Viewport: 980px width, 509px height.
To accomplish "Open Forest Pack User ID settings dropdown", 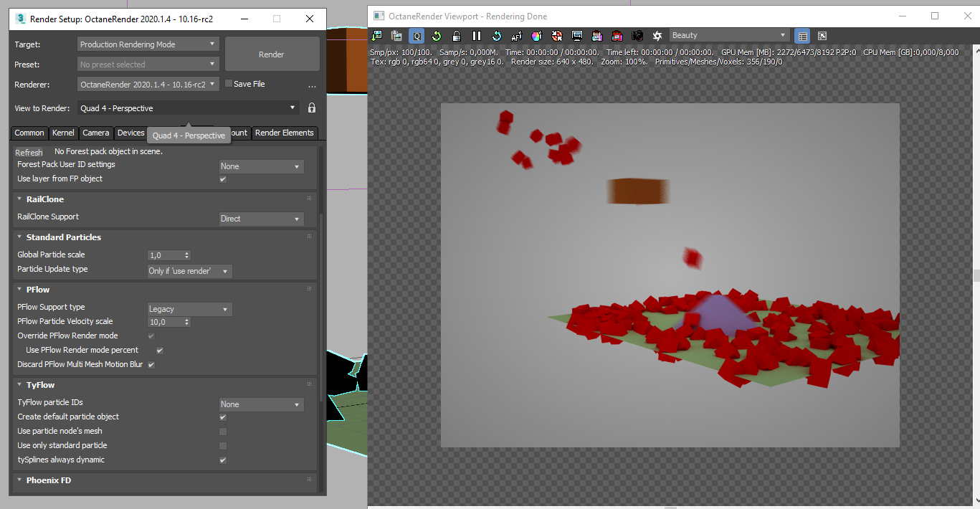I will pyautogui.click(x=262, y=166).
